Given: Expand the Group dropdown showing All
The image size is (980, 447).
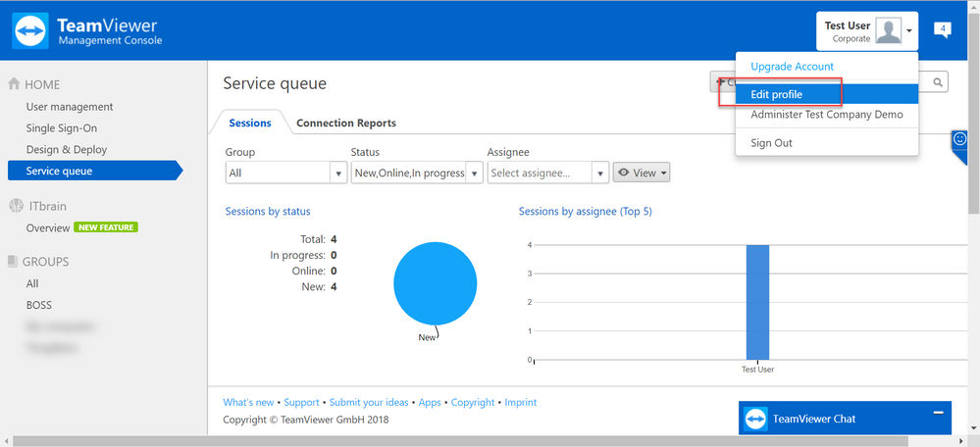Looking at the screenshot, I should (286, 173).
